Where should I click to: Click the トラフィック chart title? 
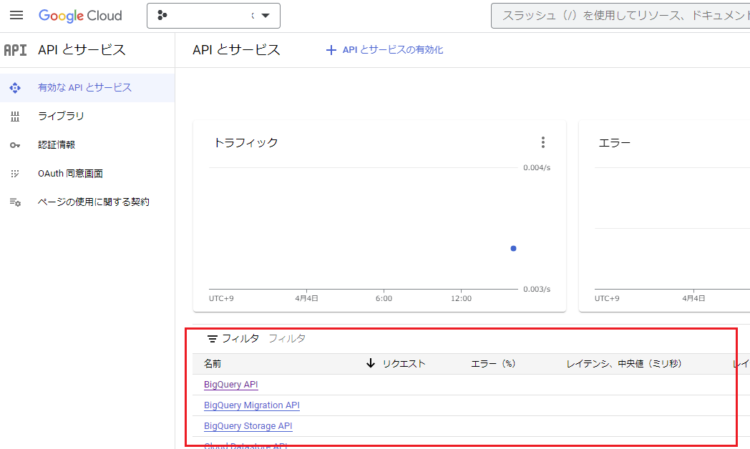tap(246, 142)
